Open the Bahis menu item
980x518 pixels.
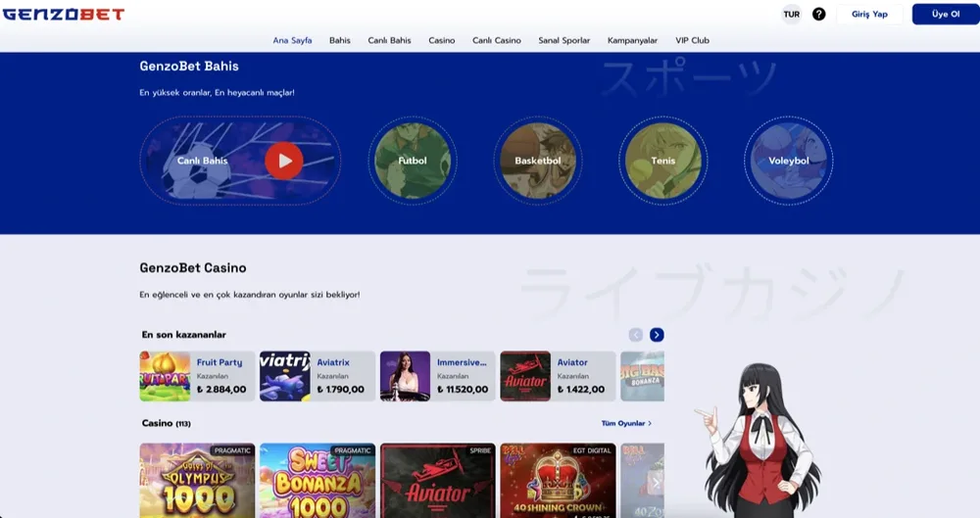point(340,40)
